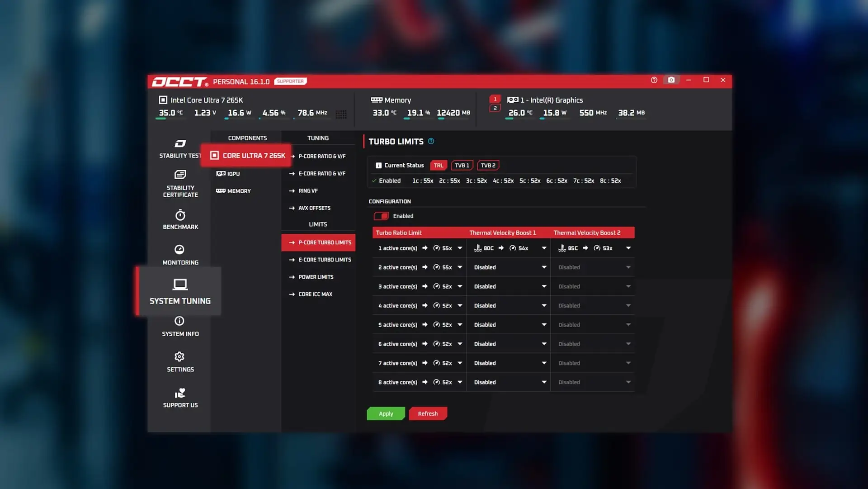868x489 pixels.
Task: Click the OCCT logo
Action: tap(179, 81)
